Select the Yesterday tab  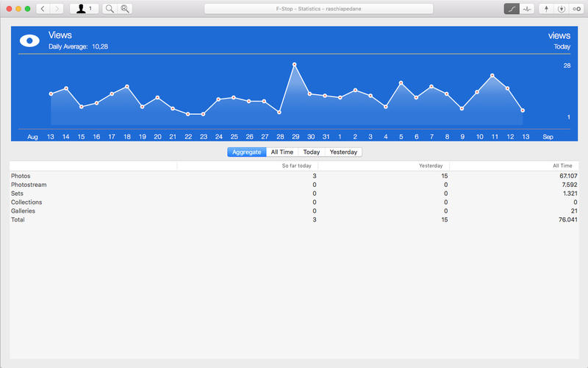[343, 152]
